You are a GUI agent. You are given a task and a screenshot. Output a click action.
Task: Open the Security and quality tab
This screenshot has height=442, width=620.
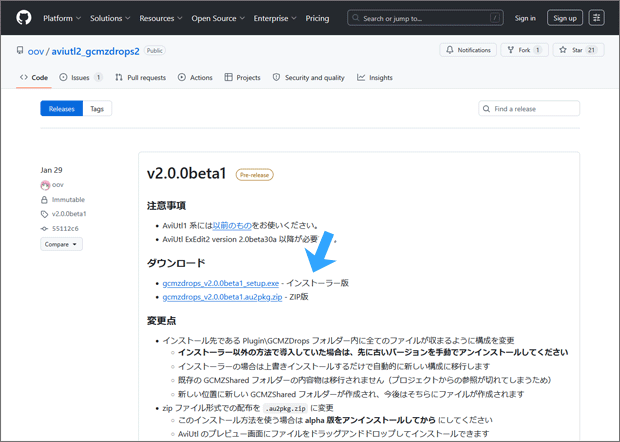coord(308,77)
